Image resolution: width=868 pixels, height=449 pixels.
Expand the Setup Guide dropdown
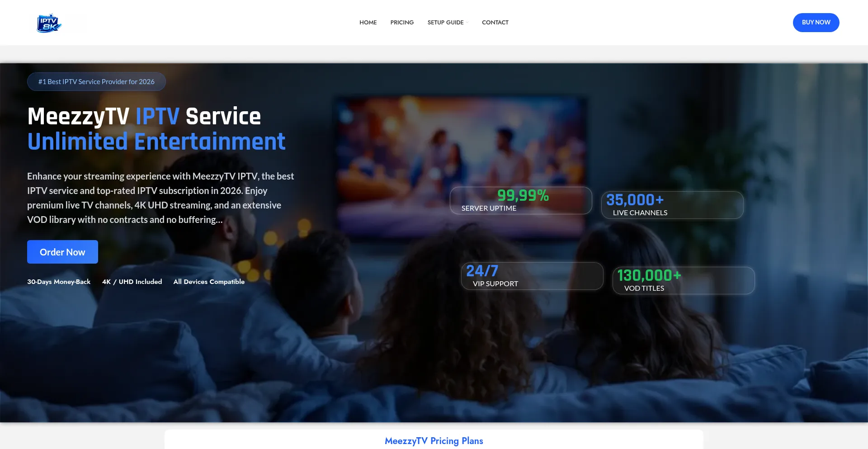coord(448,23)
